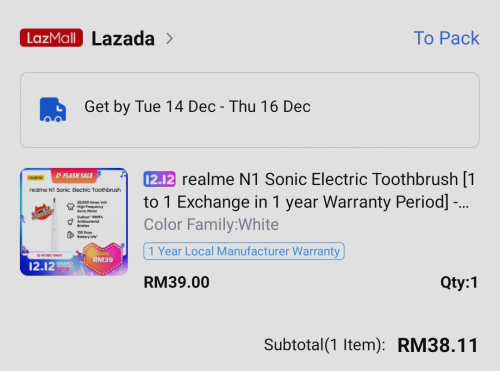Open the Get by Tue 14 Dec delivery box

pyautogui.click(x=250, y=110)
